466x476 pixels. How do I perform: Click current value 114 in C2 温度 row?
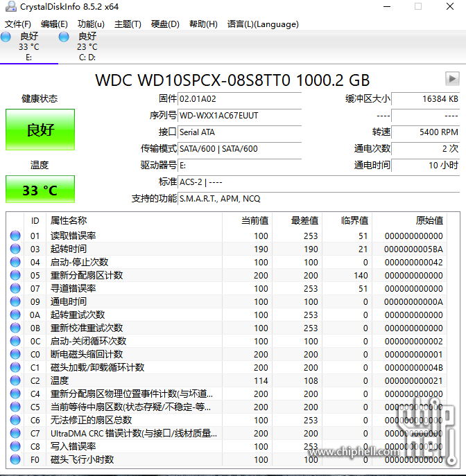tap(261, 380)
